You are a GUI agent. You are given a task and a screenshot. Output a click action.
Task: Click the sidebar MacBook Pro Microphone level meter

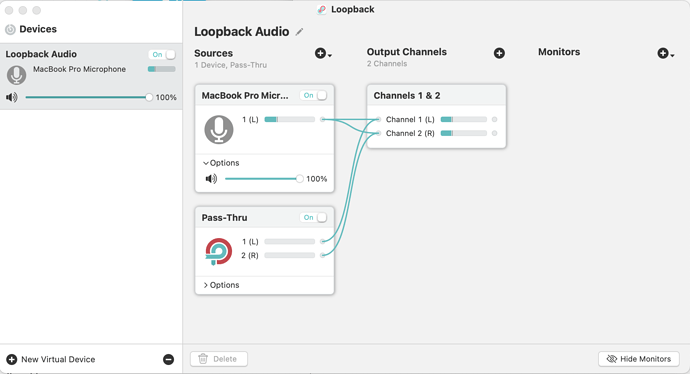coord(161,69)
